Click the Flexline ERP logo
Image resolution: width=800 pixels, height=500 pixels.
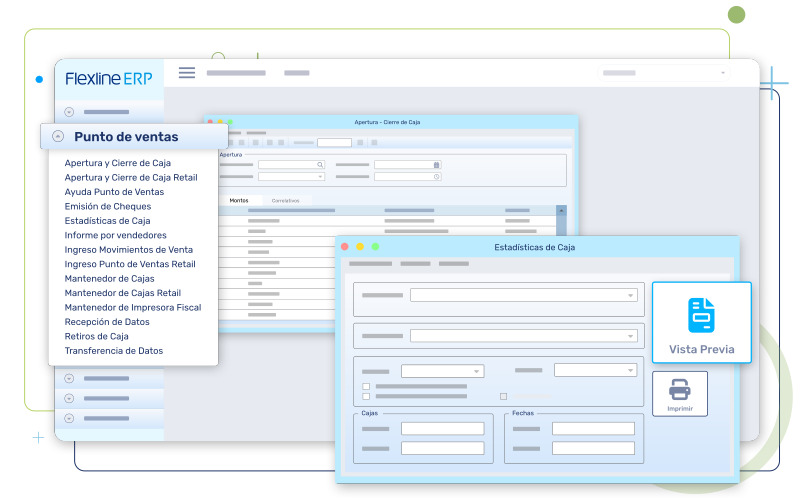109,79
